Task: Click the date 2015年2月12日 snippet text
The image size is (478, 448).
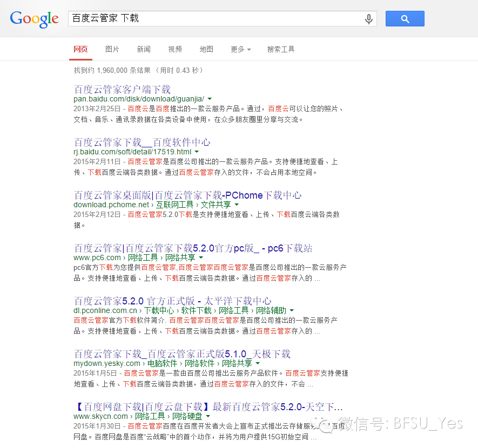Action: (x=97, y=215)
